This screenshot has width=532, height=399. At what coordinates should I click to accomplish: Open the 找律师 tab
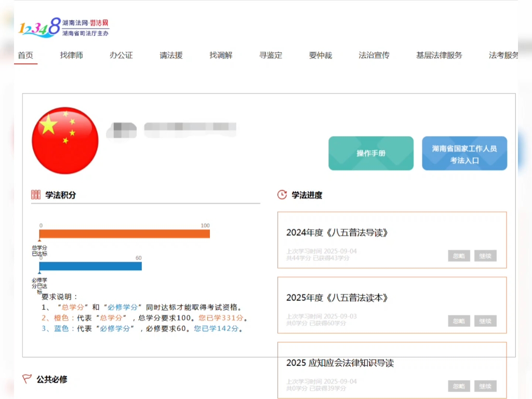(x=72, y=55)
